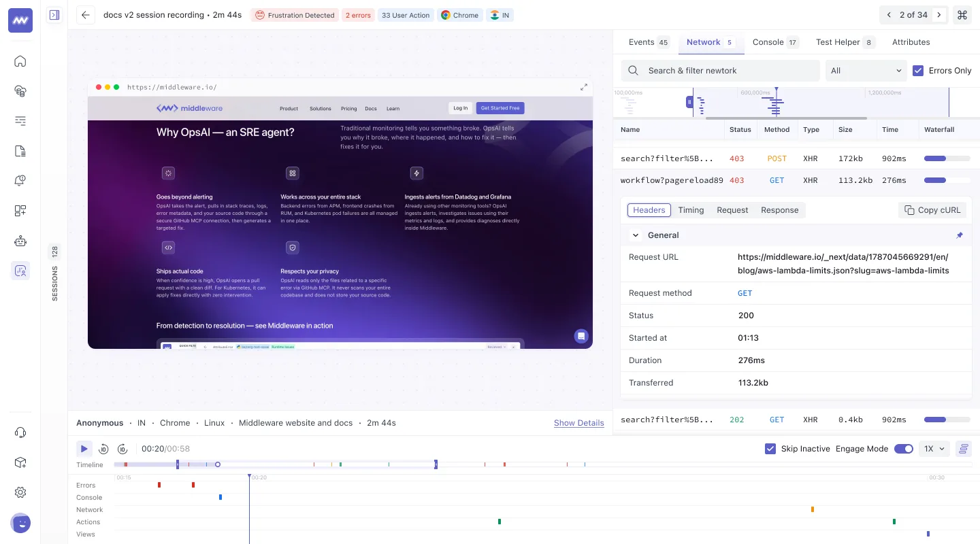Turn off the Engage Mode toggle
Viewport: 980px width, 544px height.
[x=903, y=449]
